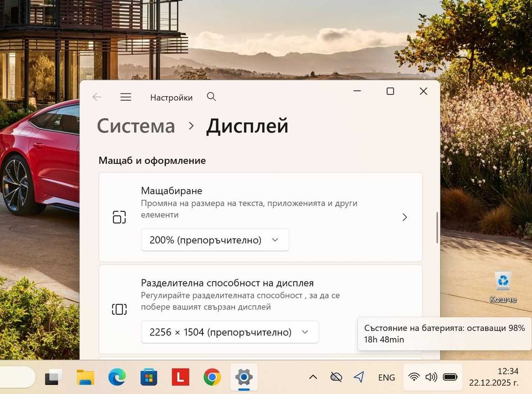
Task: Click the location arrow tray icon
Action: point(359,377)
